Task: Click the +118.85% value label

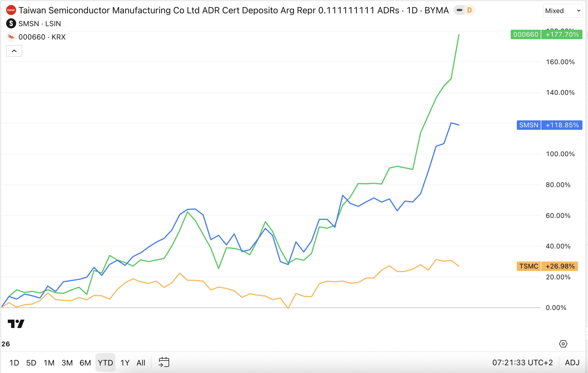Action: [562, 125]
